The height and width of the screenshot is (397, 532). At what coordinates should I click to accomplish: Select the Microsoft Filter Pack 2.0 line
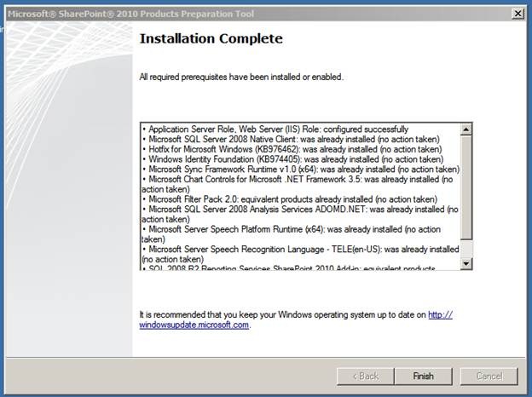click(290, 199)
